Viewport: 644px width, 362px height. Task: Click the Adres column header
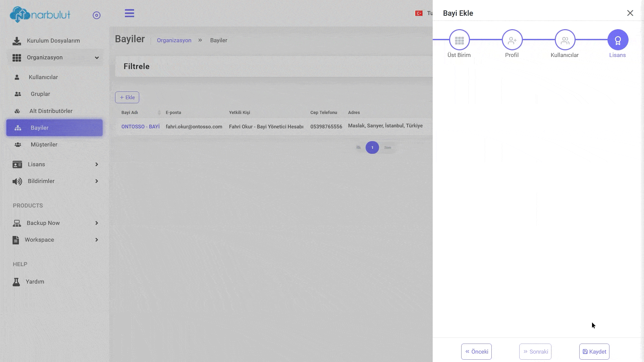354,113
